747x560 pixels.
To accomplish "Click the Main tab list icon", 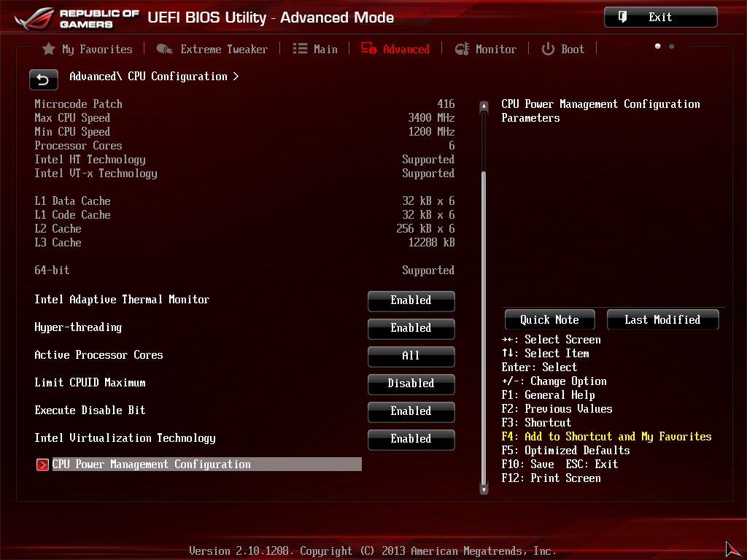I will click(300, 49).
